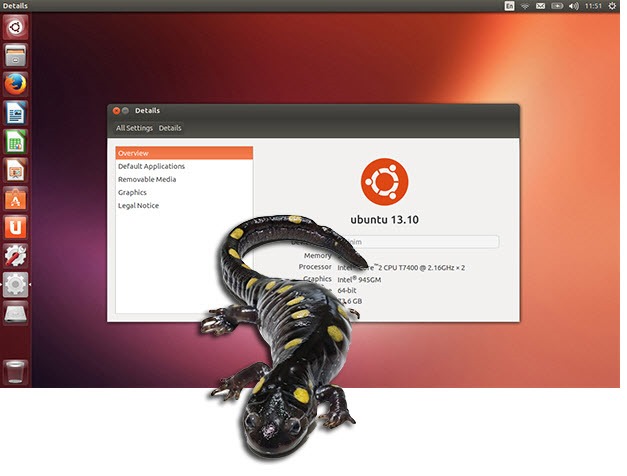This screenshot has width=627, height=476.
Task: Open Ubuntu One launcher icon
Action: point(16,228)
